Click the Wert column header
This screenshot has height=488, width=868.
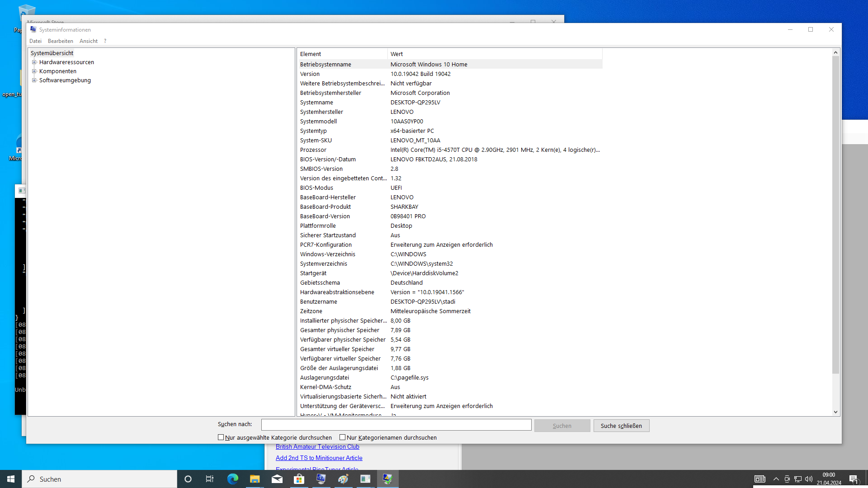point(495,54)
